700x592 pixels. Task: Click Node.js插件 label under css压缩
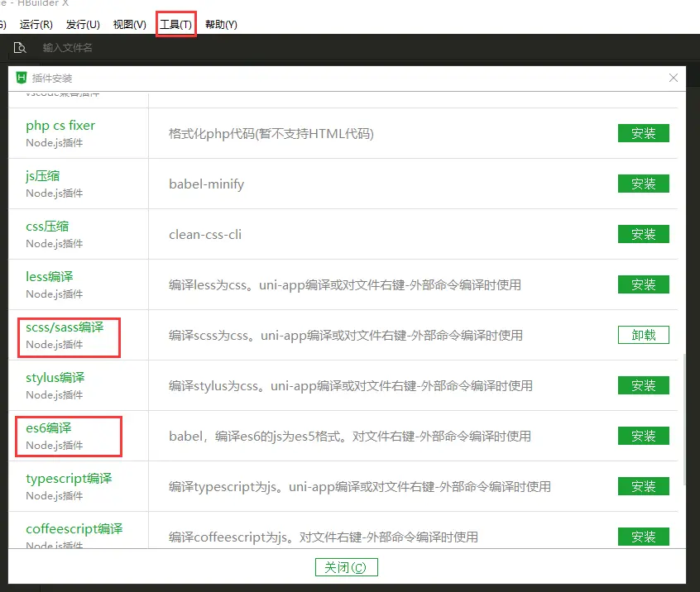pos(54,244)
